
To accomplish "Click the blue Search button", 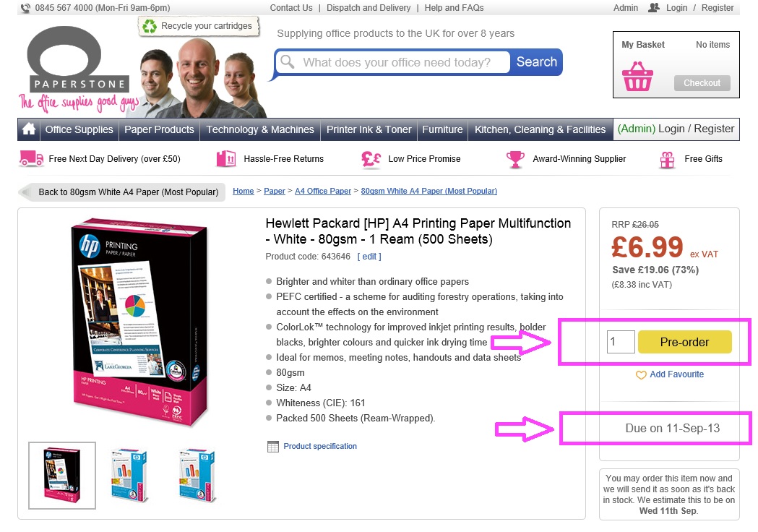I will 536,62.
